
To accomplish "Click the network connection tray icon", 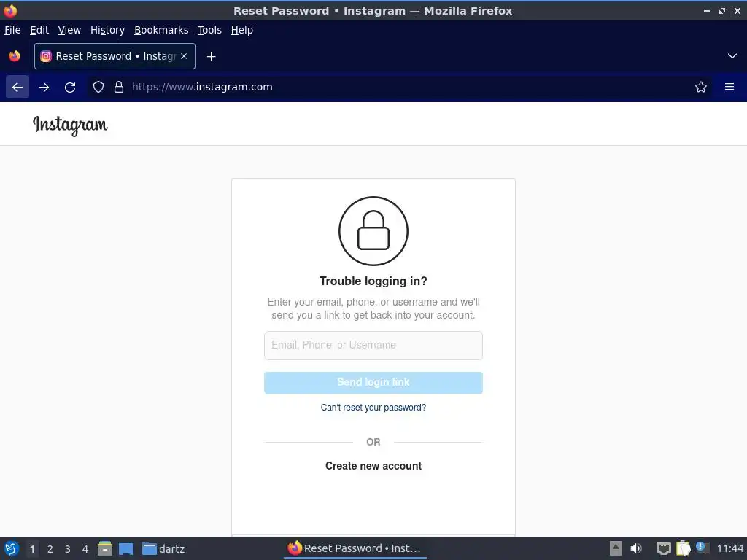I will (x=664, y=548).
